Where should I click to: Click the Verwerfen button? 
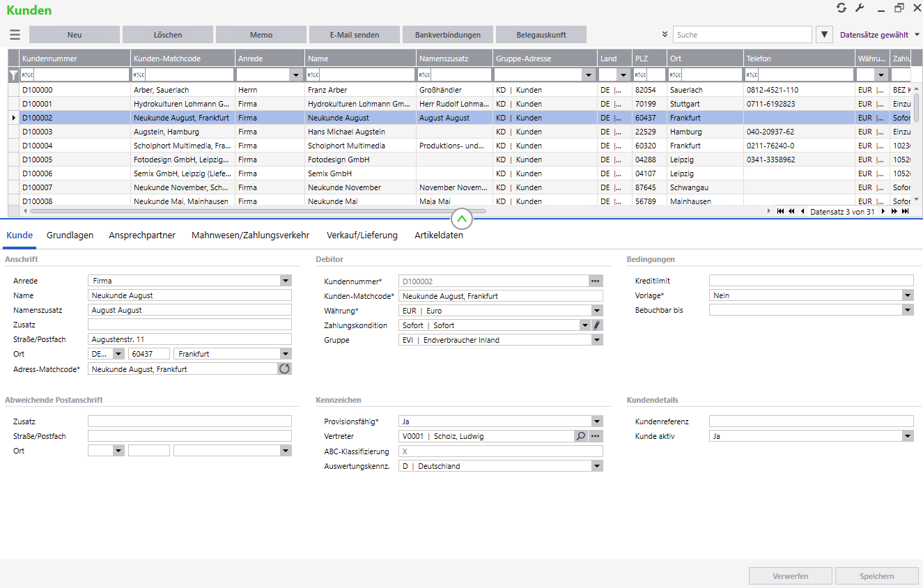(x=791, y=576)
